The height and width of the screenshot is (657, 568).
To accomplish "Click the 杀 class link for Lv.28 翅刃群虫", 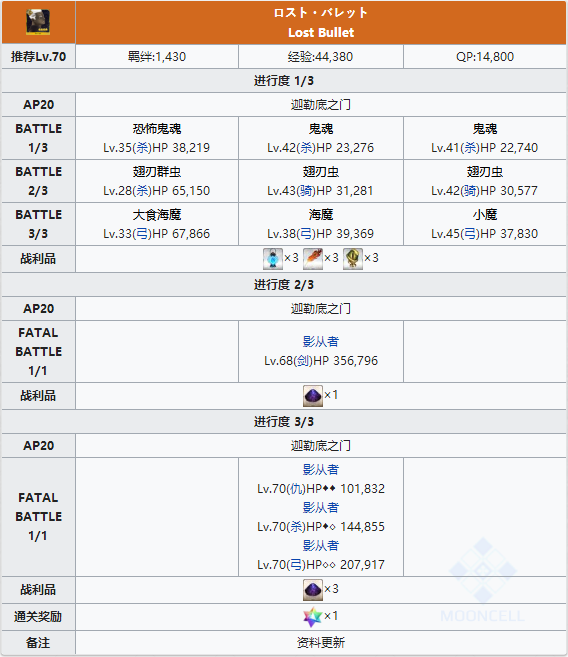I will (x=143, y=191).
